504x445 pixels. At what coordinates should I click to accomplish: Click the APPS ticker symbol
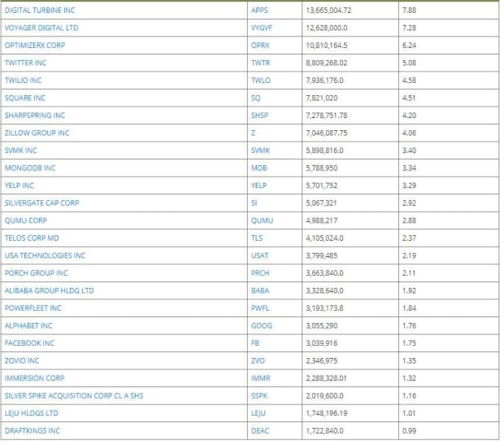[259, 11]
